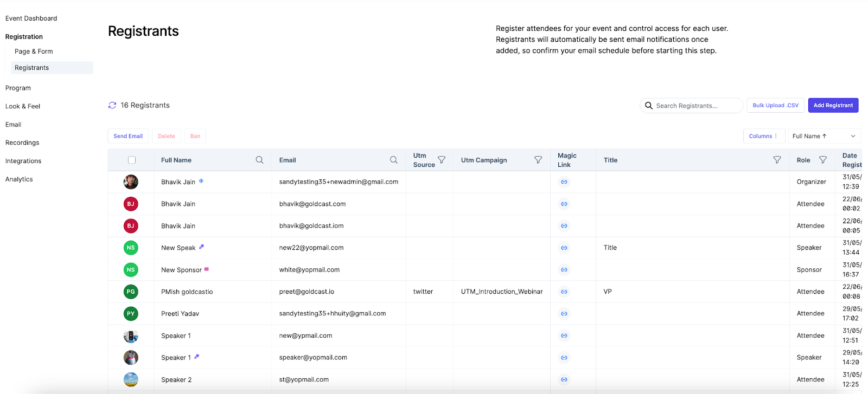Toggle the select-all registrants checkbox

point(132,160)
